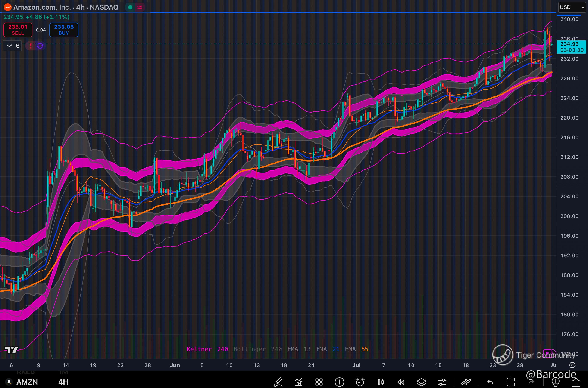The width and height of the screenshot is (588, 388).
Task: Expand the collapsed indicators legend showing 6
Action: [x=12, y=46]
